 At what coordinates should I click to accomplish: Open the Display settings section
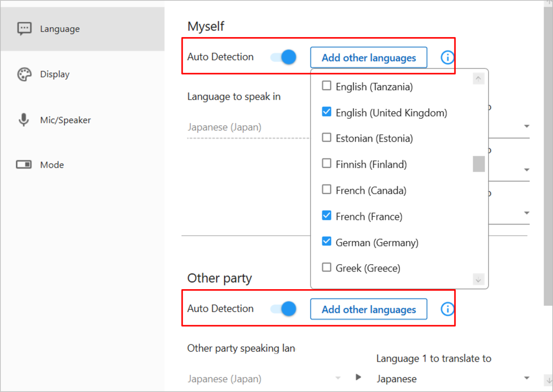click(x=82, y=75)
